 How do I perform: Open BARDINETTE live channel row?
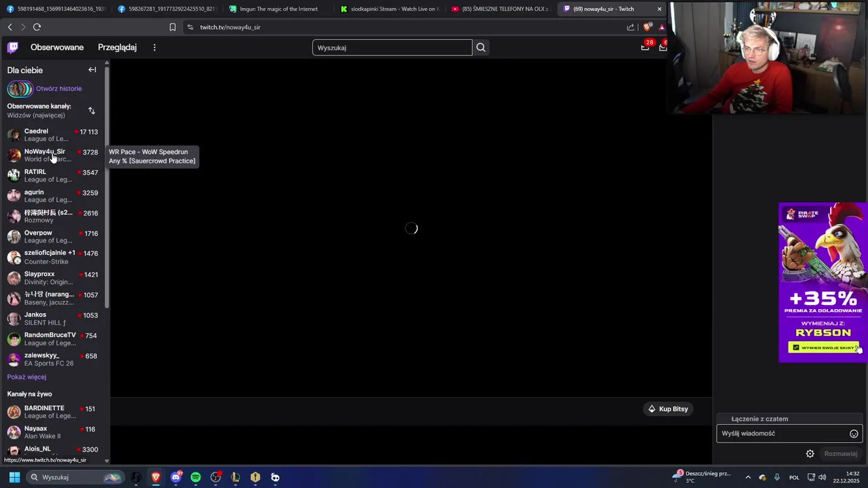54,412
